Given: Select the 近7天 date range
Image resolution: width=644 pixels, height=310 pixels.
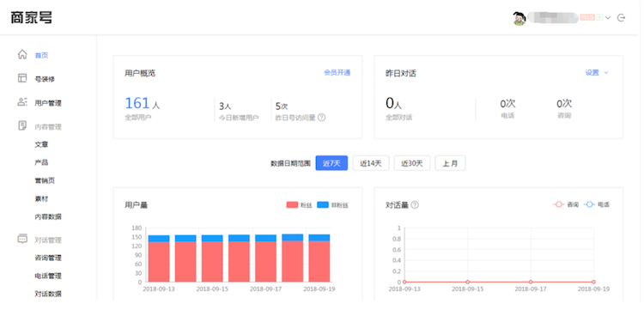Looking at the screenshot, I should 331,163.
